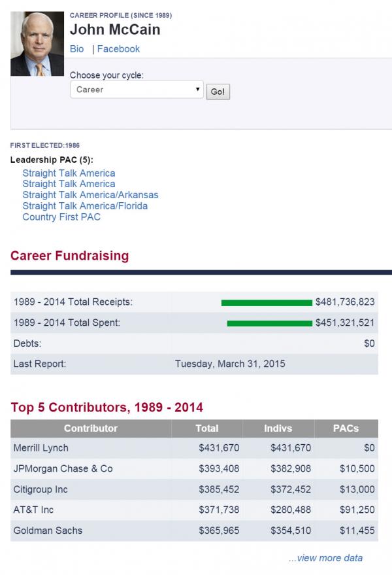This screenshot has height=575, width=392.
Task: Open the ...view more data link
Action: pyautogui.click(x=326, y=558)
